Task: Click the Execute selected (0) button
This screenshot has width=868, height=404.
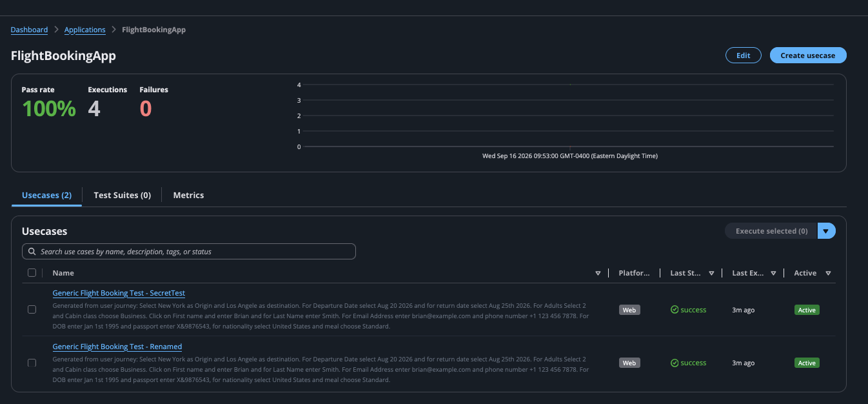Action: tap(771, 231)
